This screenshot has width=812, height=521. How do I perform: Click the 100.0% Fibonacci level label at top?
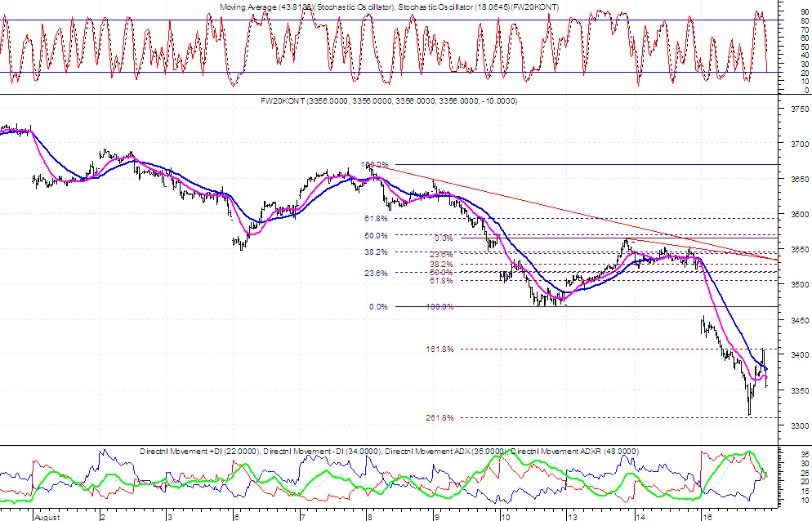[x=373, y=165]
